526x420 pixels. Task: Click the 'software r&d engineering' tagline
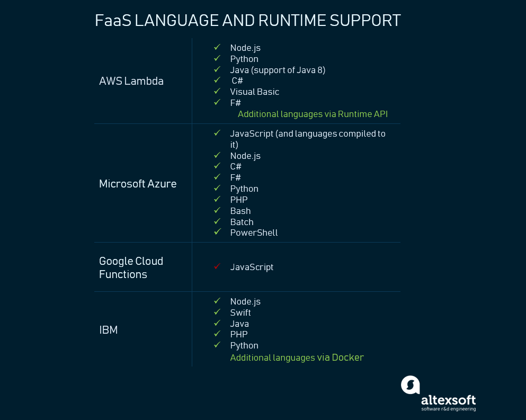[449, 409]
